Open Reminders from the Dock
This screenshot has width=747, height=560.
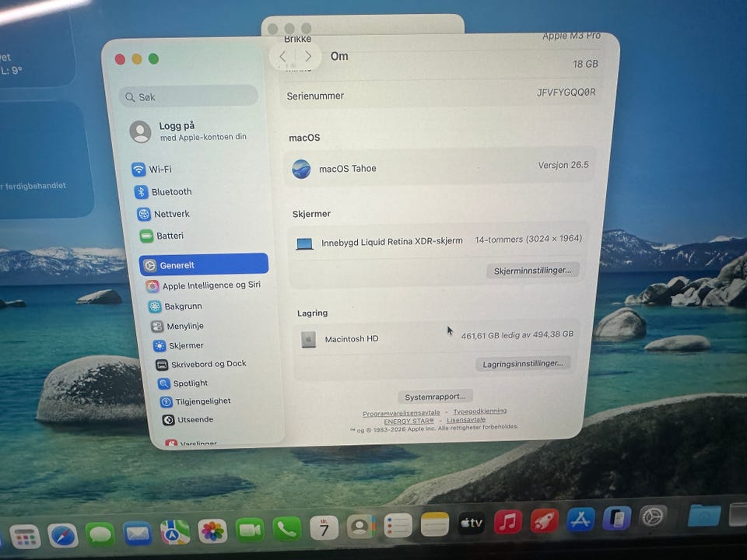(x=398, y=526)
